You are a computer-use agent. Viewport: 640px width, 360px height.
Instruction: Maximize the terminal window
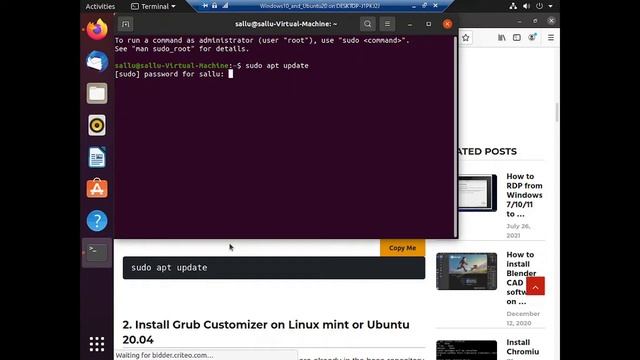click(428, 24)
